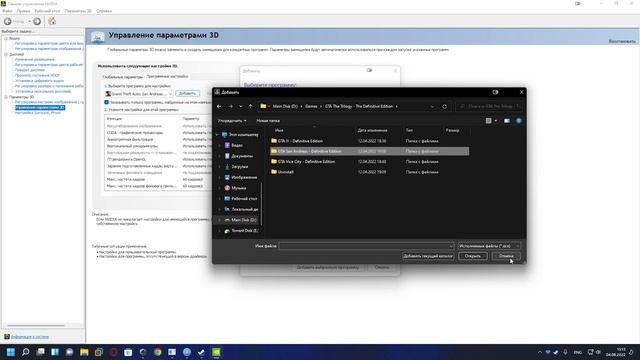Sort by Имя column header
Viewport: 640px width, 360px height.
279,130
